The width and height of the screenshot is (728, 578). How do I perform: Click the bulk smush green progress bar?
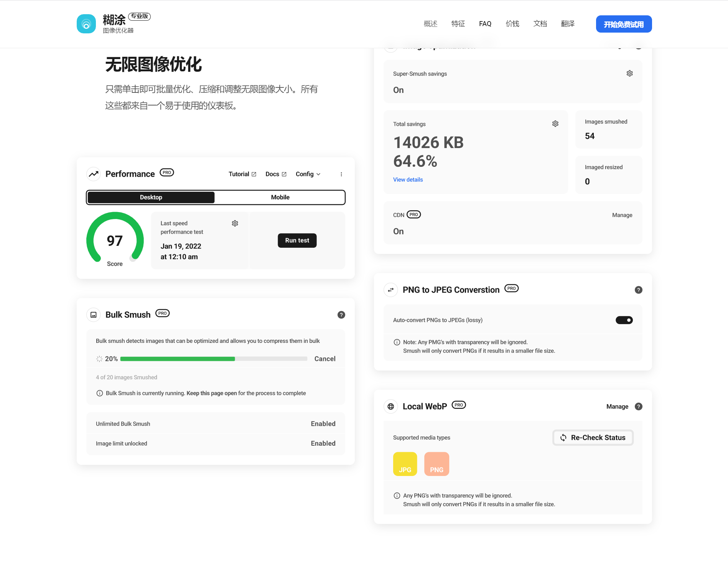point(178,359)
